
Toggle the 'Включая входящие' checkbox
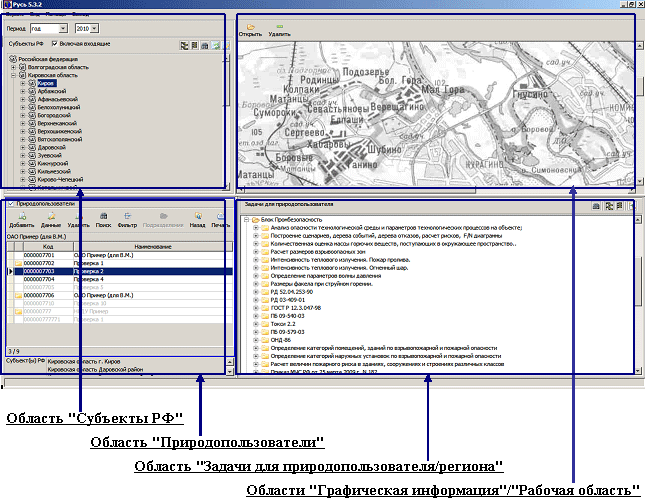[55, 44]
